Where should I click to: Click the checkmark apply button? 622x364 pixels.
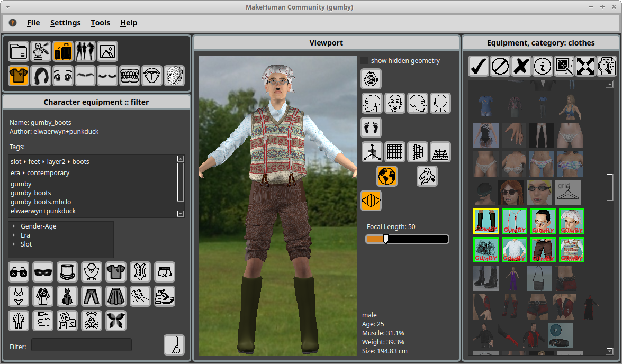tap(479, 66)
